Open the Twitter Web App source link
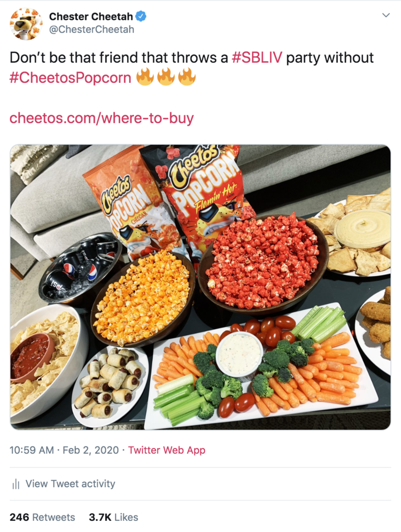Screen dimensions: 401x532 click(x=167, y=450)
